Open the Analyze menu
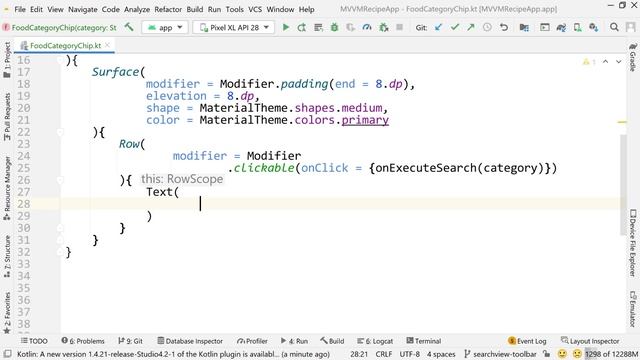 pos(137,9)
